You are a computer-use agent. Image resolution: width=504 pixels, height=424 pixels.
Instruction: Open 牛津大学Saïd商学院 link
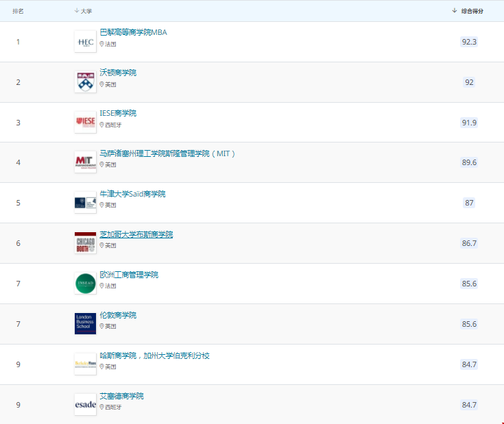pyautogui.click(x=133, y=194)
